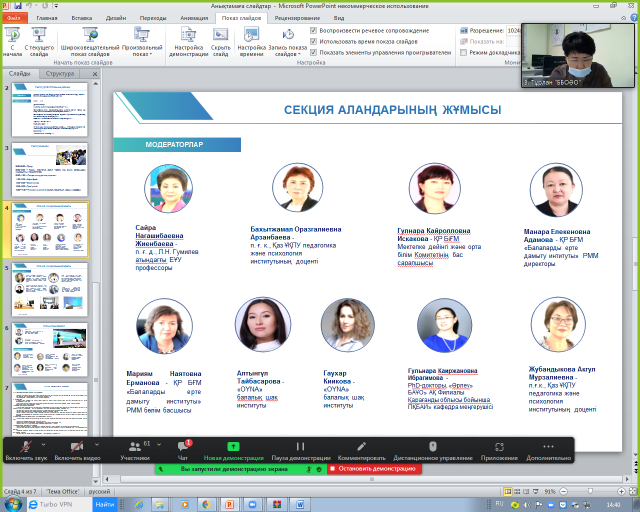Click Остановить демонстрацию button
The image size is (640, 512).
coord(374,469)
